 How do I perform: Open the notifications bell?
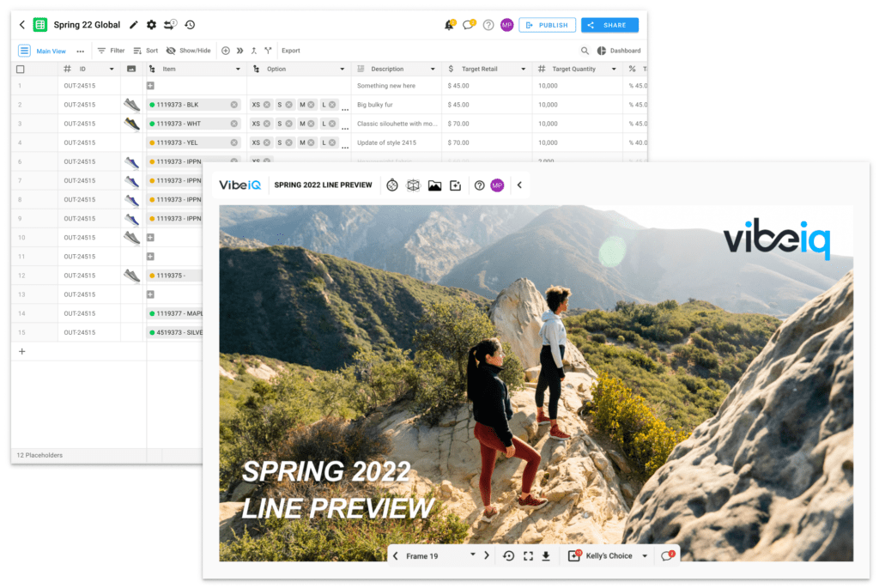[449, 25]
